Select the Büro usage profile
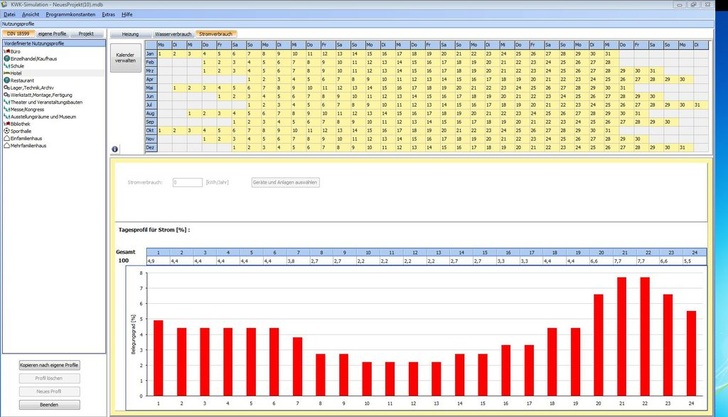This screenshot has width=728, height=417. pyautogui.click(x=16, y=52)
